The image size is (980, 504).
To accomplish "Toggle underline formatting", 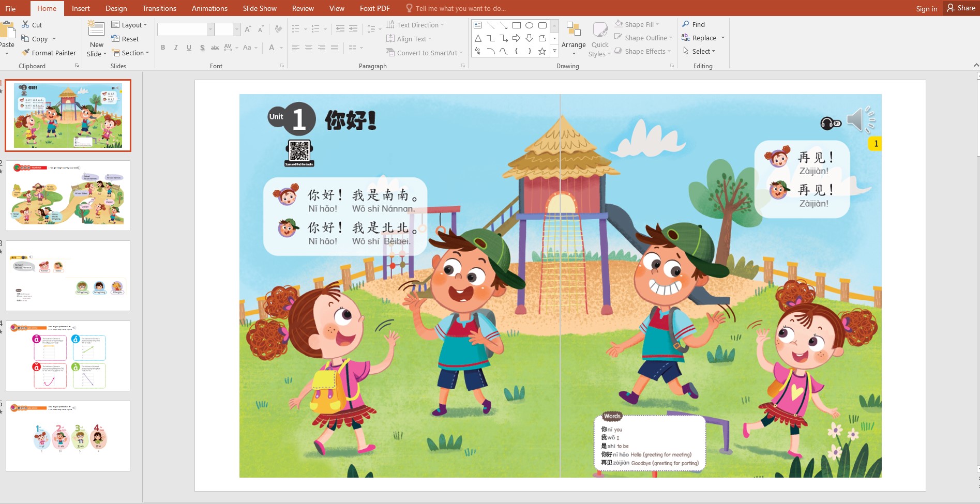I will point(188,48).
